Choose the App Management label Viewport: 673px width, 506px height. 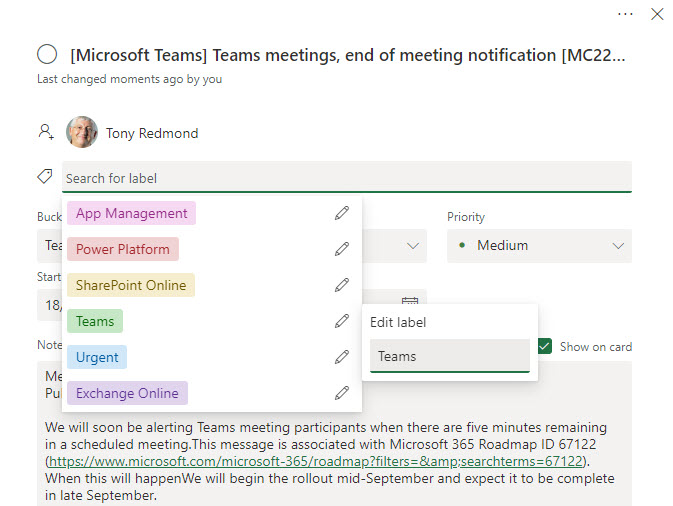(131, 213)
